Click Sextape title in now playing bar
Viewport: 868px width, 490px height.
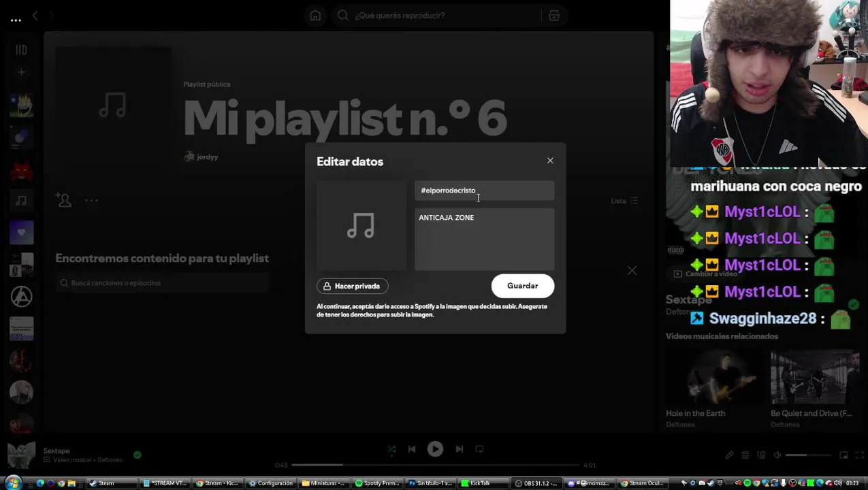pyautogui.click(x=57, y=451)
